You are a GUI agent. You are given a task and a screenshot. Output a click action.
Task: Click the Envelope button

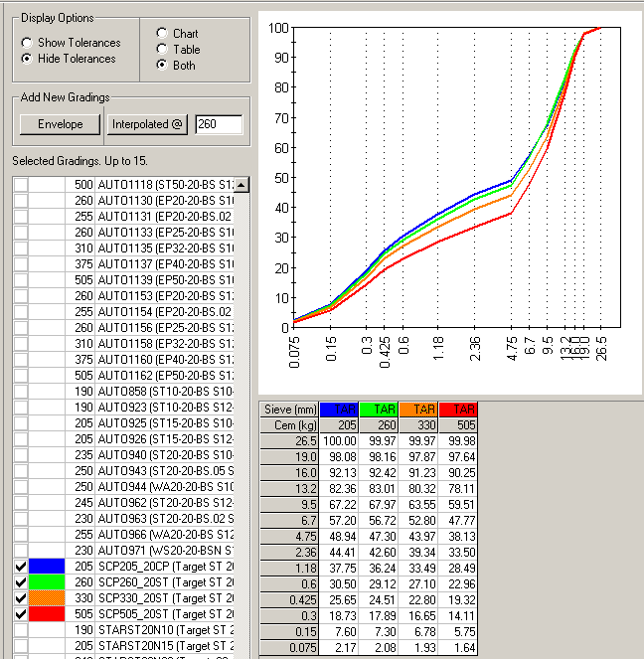click(x=60, y=124)
